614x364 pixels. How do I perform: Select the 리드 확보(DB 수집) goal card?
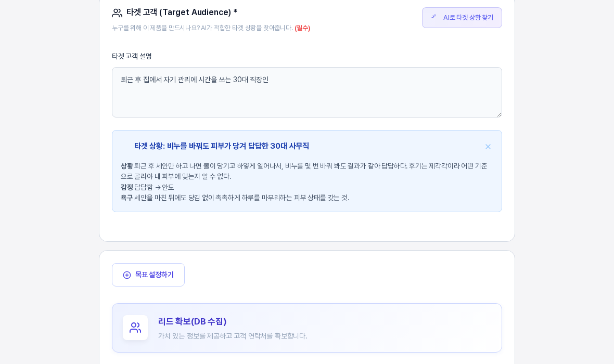pyautogui.click(x=306, y=328)
